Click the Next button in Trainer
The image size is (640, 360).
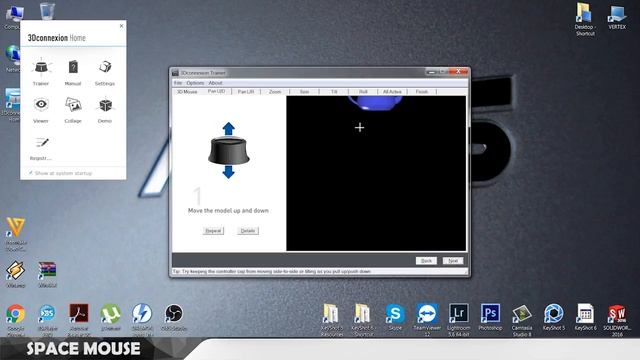coord(453,261)
